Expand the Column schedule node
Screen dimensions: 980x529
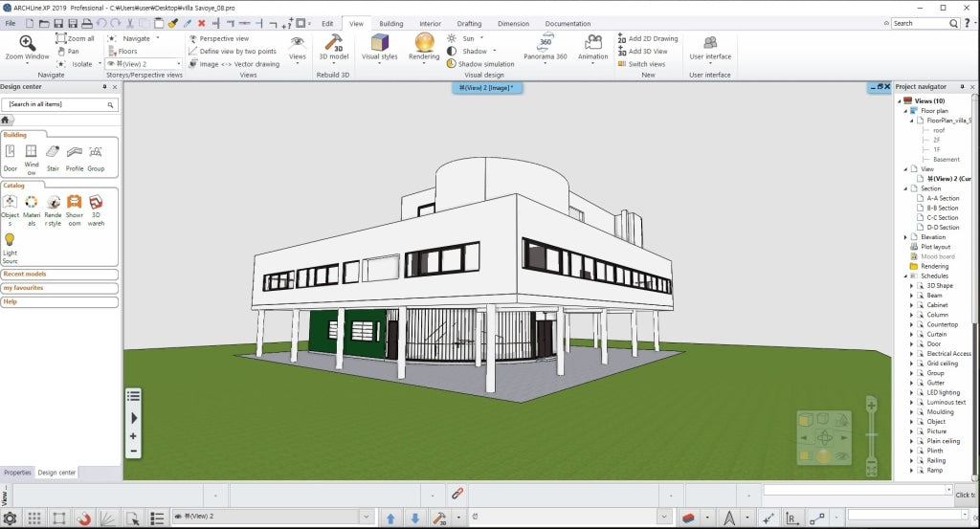(912, 315)
